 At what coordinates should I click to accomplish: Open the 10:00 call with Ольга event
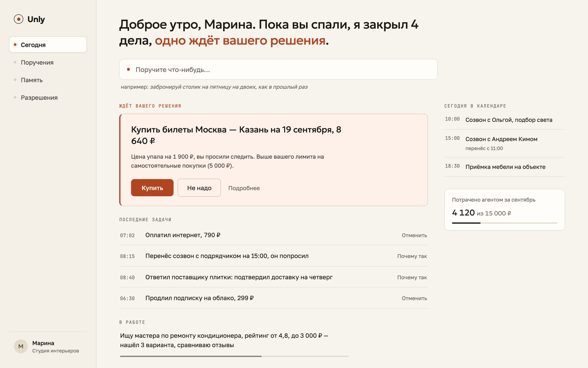click(505, 120)
